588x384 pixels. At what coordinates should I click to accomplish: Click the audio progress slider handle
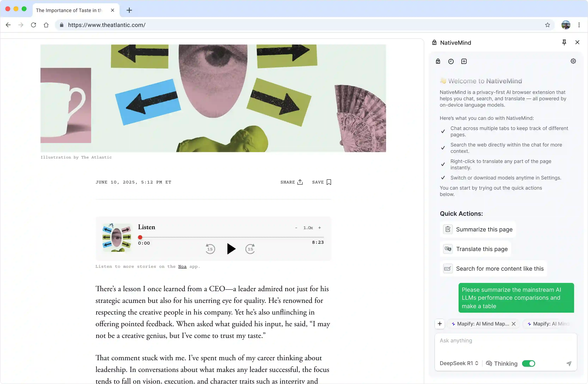[140, 237]
